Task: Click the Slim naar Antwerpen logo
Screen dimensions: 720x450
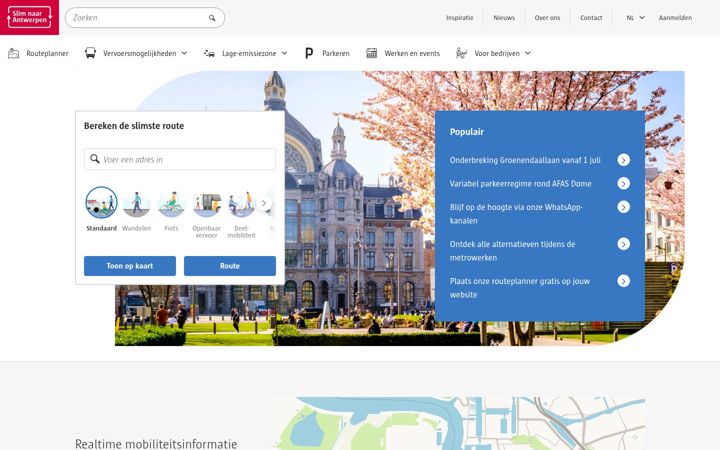Action: [29, 17]
